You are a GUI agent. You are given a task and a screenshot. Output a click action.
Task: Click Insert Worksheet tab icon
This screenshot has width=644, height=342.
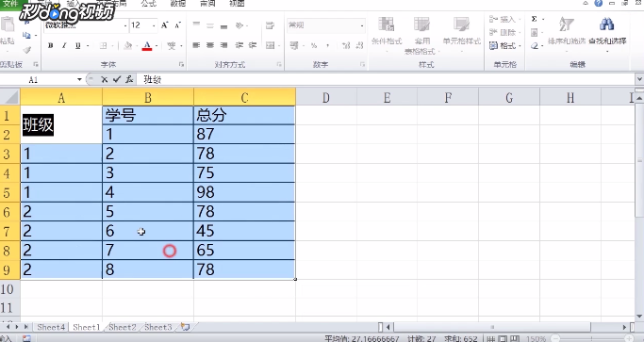click(185, 327)
